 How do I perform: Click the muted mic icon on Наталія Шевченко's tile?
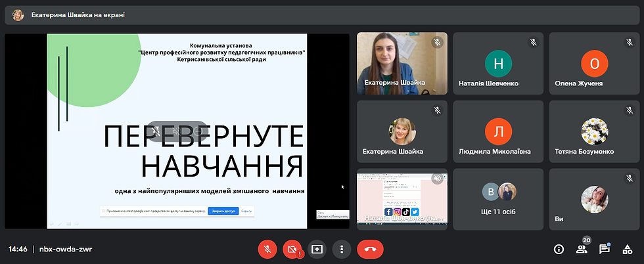533,42
